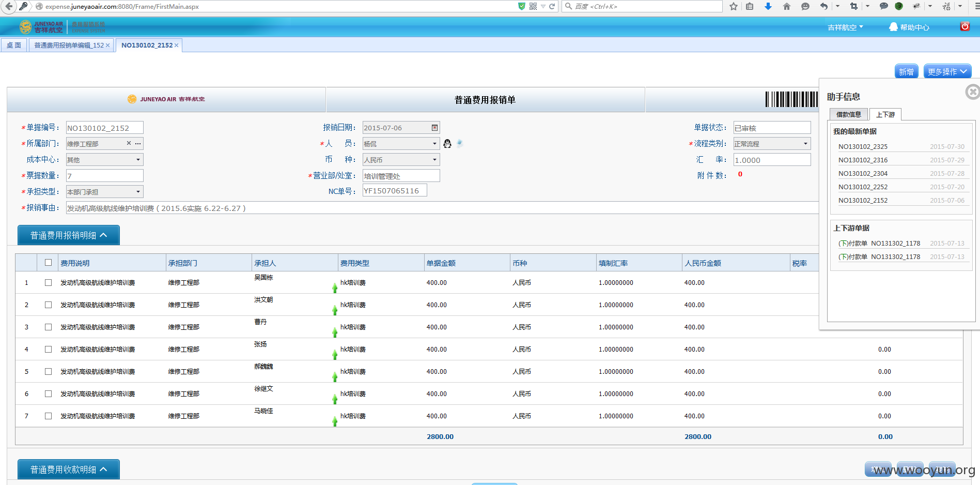
Task: Collapse the 普通费用报销明细 section
Action: click(x=69, y=235)
